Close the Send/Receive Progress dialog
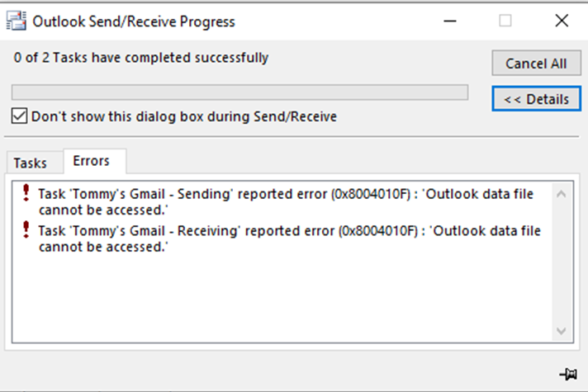 click(562, 21)
